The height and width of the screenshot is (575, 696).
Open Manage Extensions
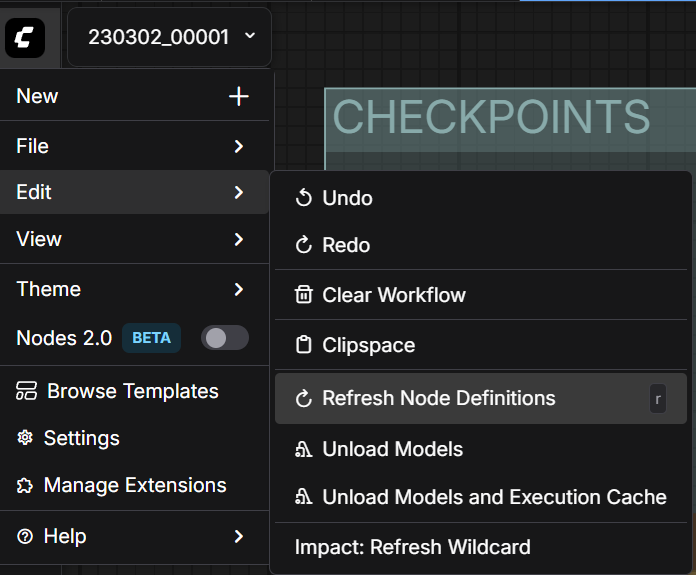pos(134,485)
